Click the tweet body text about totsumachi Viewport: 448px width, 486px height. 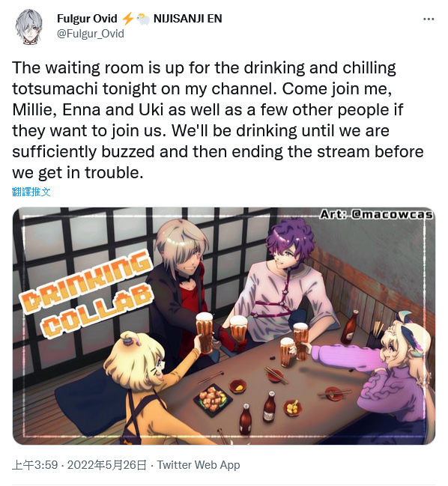click(218, 121)
